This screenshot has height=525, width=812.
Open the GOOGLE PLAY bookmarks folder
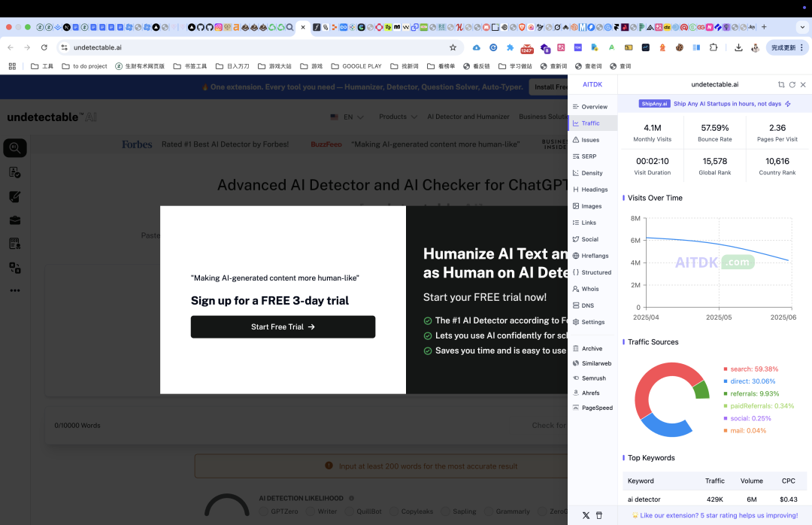tap(356, 66)
